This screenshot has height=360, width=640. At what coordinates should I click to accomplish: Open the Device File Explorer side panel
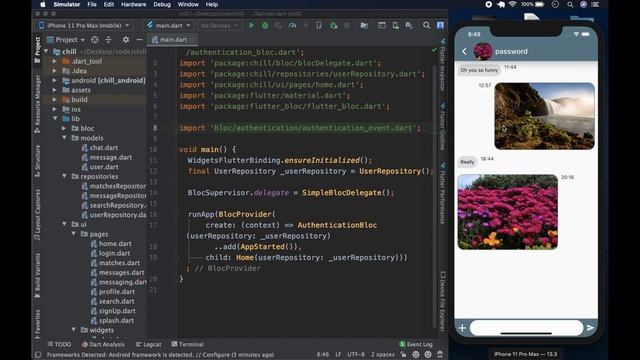[442, 301]
